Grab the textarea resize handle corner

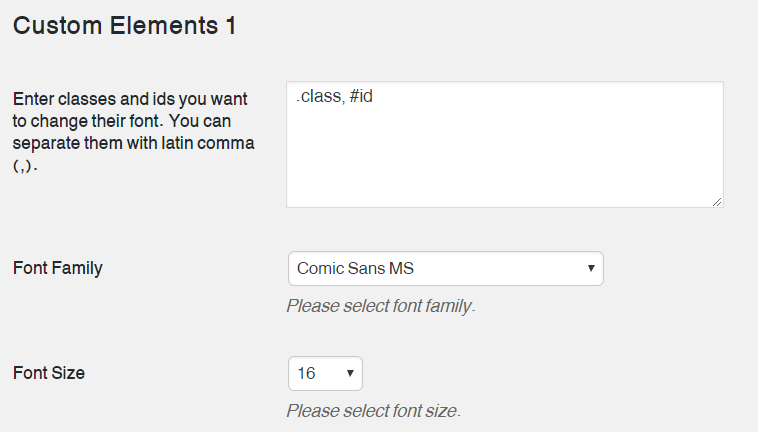717,202
